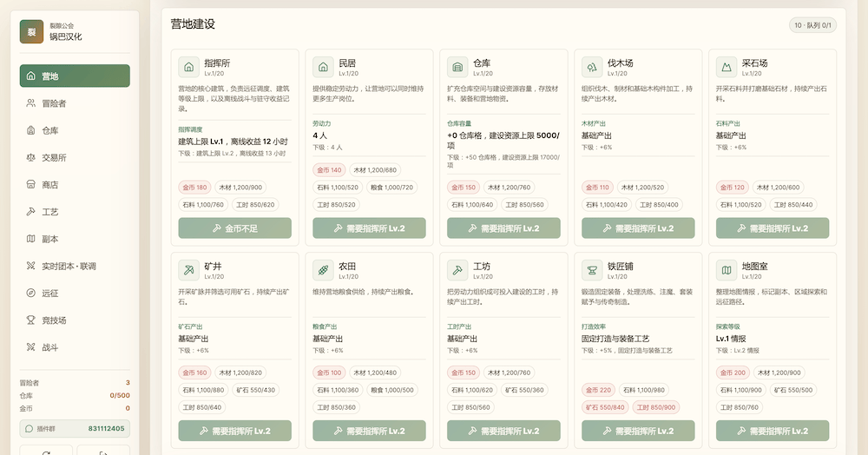Viewport: 868px width, 455px height.
Task: Click 伐木场 upgrade button
Action: [638, 228]
